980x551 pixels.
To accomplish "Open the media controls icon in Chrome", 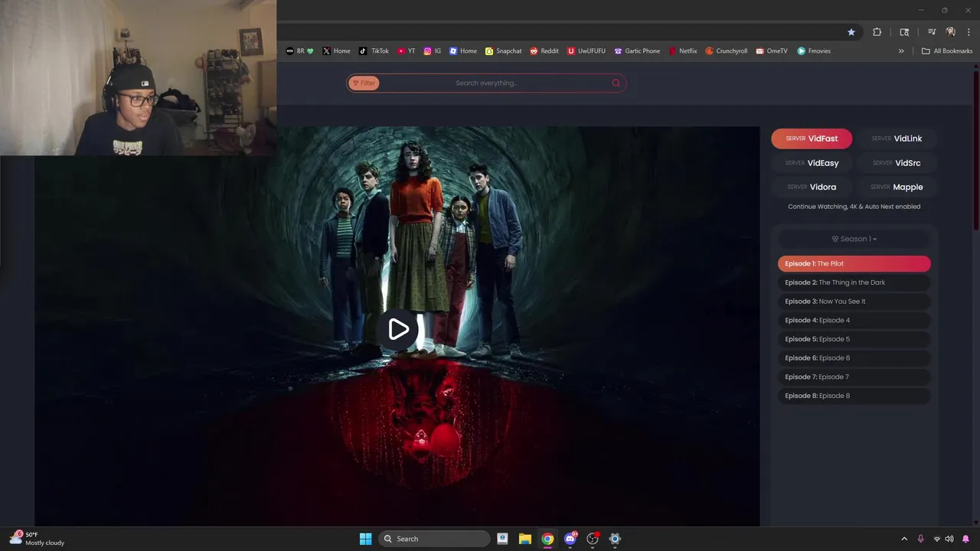I will tap(932, 32).
